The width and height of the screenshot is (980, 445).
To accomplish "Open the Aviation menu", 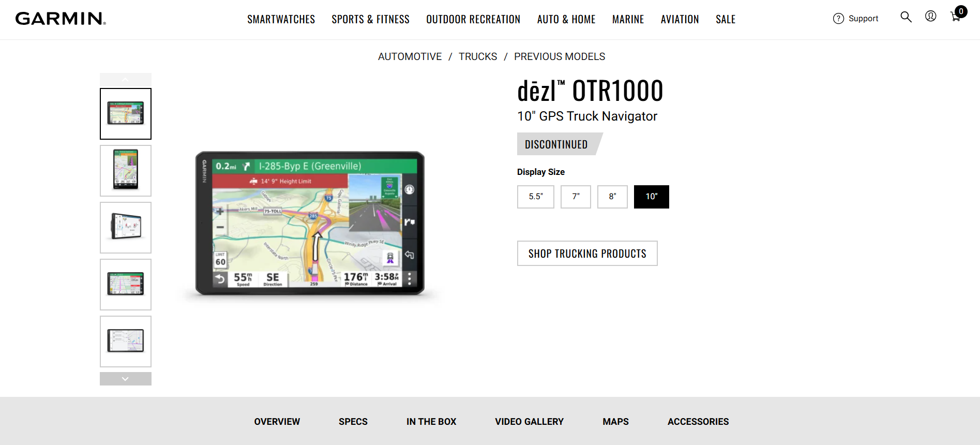I will click(680, 20).
